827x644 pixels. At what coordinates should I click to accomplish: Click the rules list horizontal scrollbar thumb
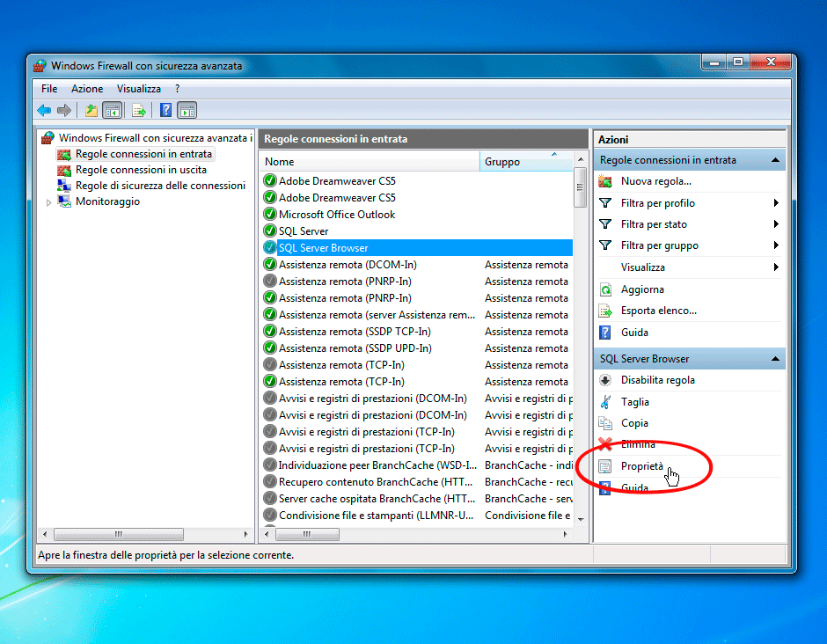tap(307, 534)
